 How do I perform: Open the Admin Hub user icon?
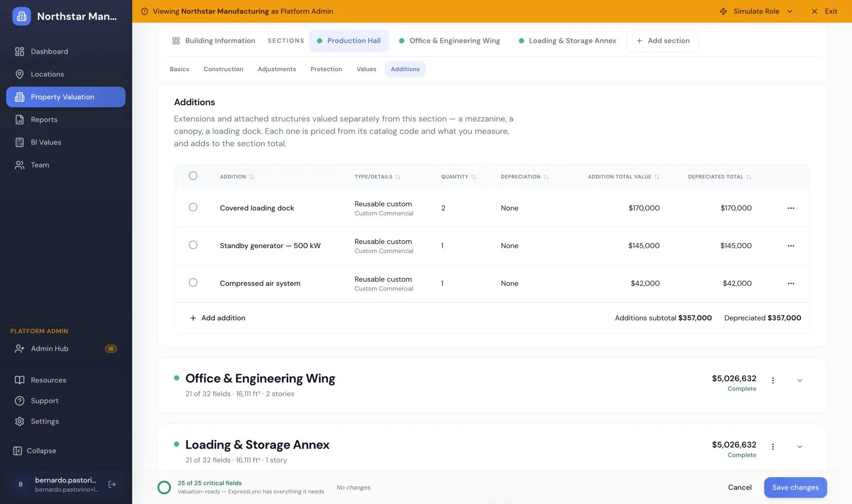tap(20, 349)
